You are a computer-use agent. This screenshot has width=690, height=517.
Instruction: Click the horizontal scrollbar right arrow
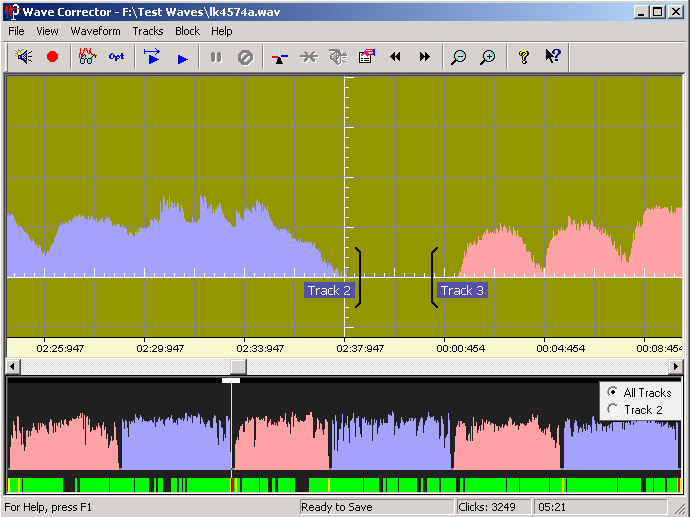[675, 367]
